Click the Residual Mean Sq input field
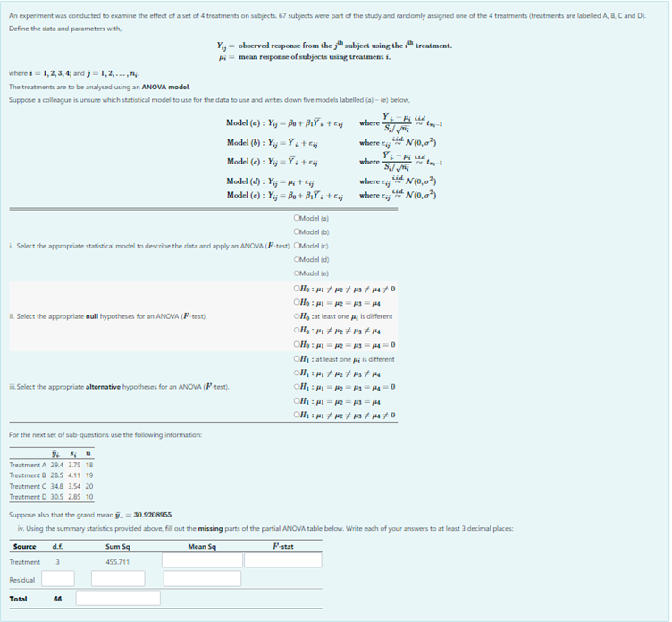 pos(202,579)
